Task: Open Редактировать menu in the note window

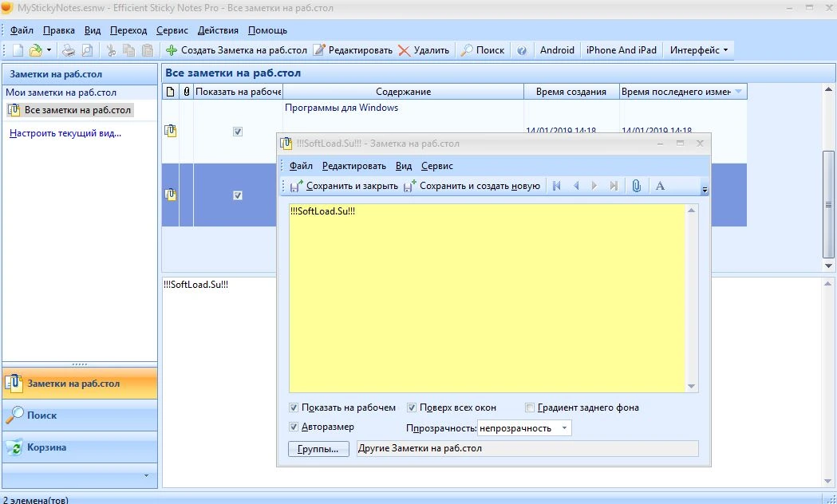Action: pyautogui.click(x=354, y=166)
